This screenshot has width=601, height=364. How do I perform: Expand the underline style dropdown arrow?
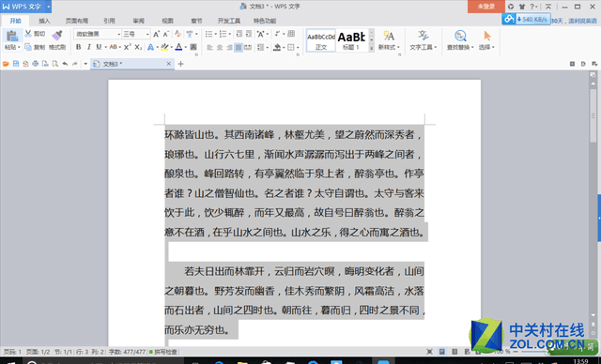click(x=105, y=47)
